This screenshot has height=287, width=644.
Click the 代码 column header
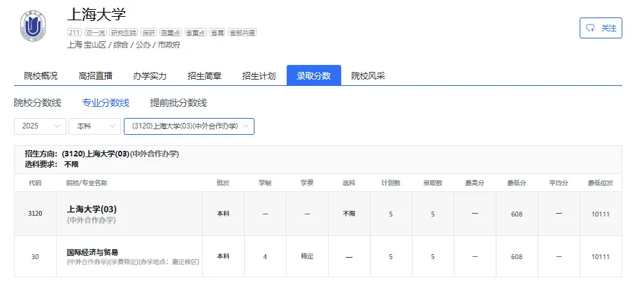(x=35, y=183)
